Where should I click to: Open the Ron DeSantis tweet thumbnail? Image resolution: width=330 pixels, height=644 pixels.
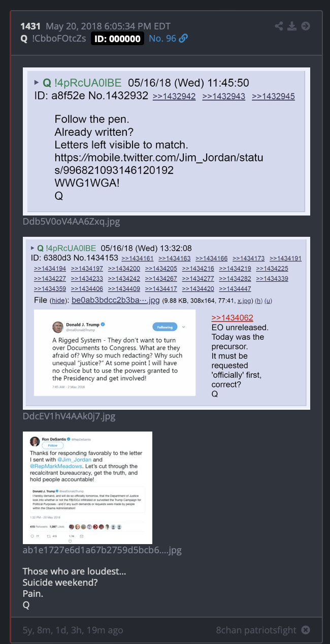point(87,488)
